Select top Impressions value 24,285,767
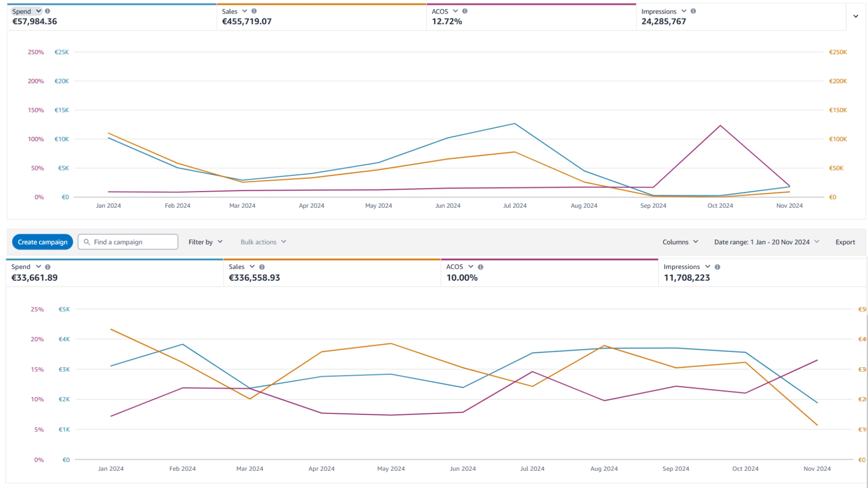The height and width of the screenshot is (488, 868). (x=664, y=22)
